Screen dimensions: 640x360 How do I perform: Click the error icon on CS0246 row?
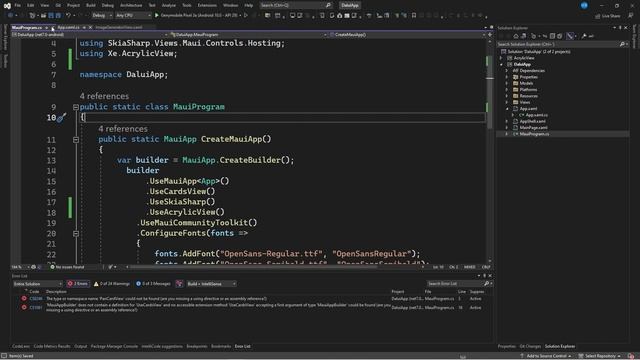coord(24,299)
